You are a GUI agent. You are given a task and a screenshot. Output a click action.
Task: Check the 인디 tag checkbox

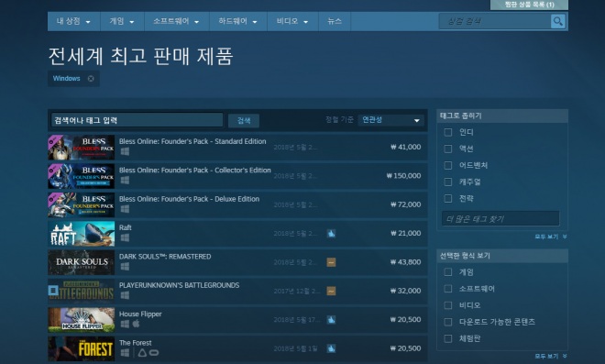coord(448,132)
